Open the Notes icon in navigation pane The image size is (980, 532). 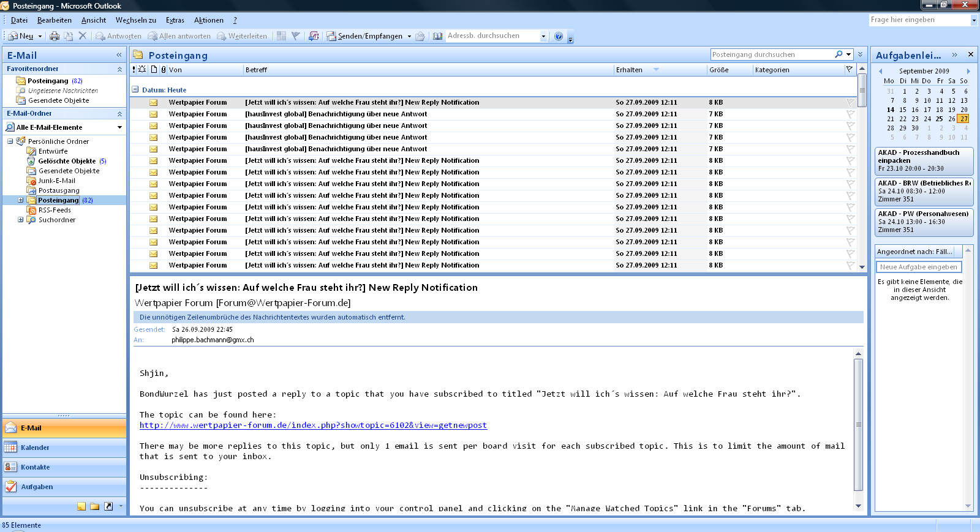[81, 506]
